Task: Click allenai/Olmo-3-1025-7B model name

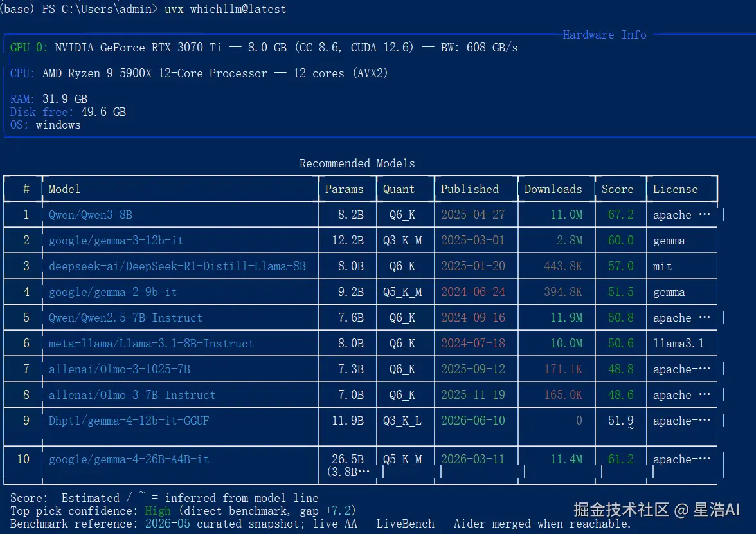Action: [x=119, y=369]
